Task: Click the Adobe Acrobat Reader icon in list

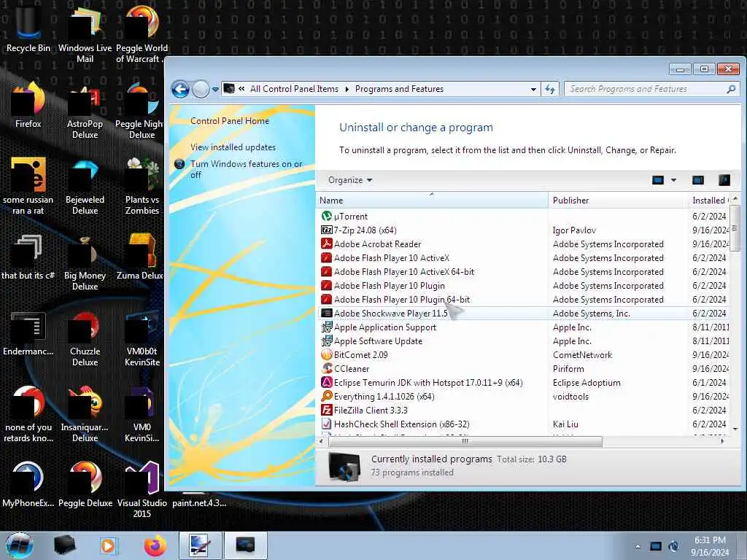Action: [x=326, y=244]
